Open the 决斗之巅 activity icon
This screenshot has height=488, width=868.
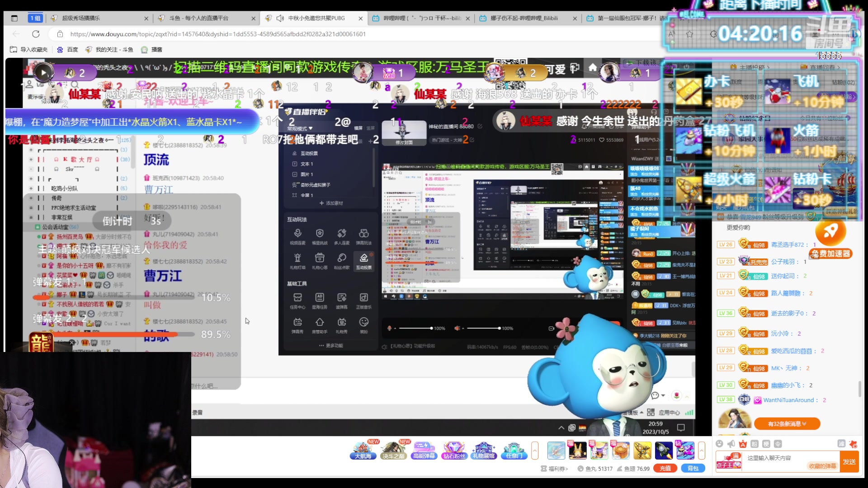[x=393, y=450]
